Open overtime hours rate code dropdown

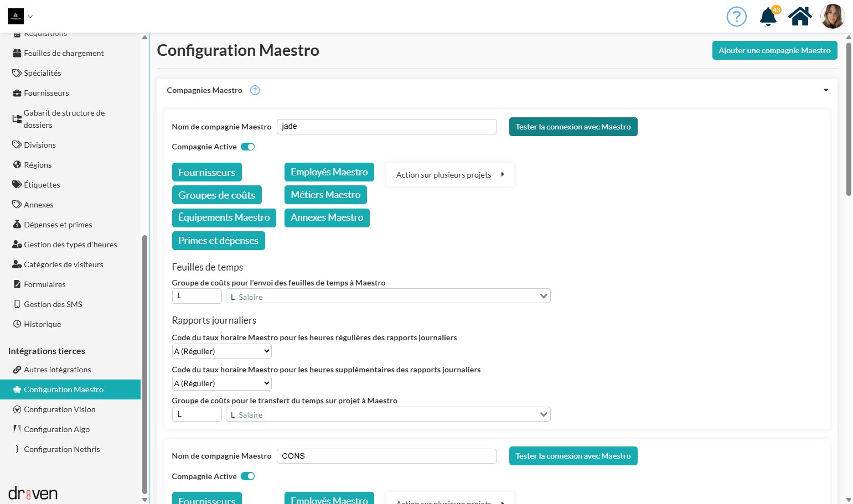point(222,383)
